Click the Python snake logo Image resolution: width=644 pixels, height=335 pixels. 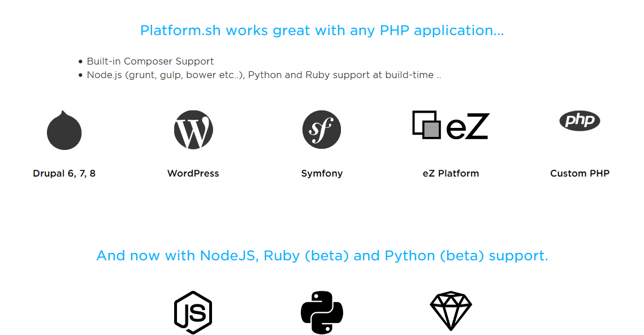[x=322, y=312]
